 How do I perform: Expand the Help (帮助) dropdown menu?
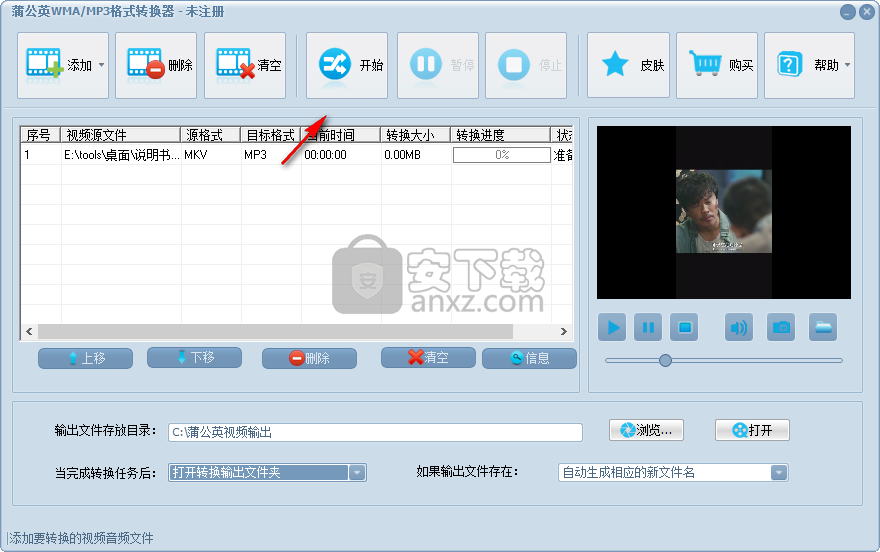click(848, 66)
